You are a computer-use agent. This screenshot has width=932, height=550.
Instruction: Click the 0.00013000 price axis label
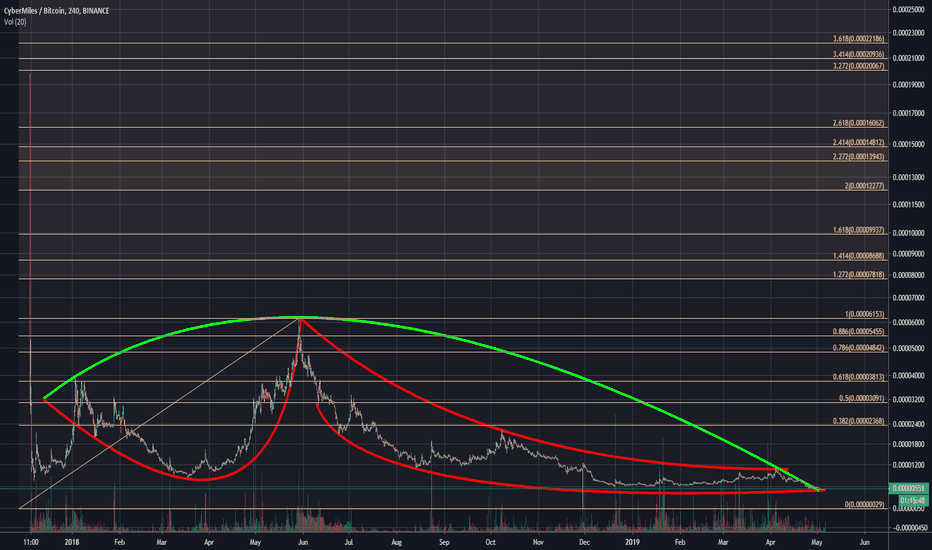click(908, 177)
